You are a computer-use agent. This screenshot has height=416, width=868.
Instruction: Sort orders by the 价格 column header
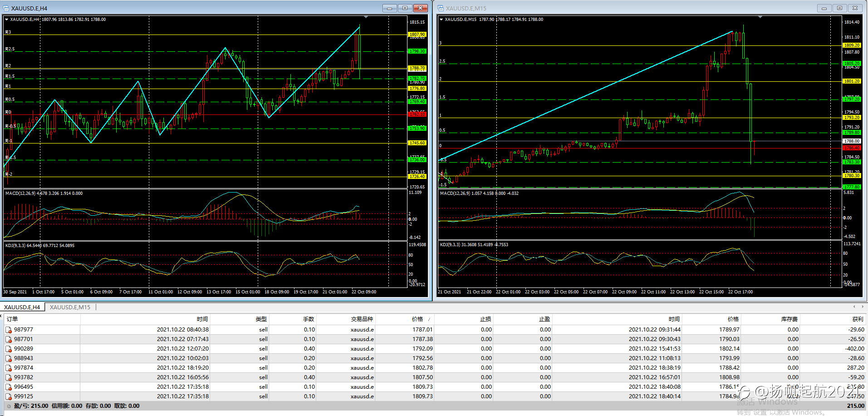[x=417, y=319]
